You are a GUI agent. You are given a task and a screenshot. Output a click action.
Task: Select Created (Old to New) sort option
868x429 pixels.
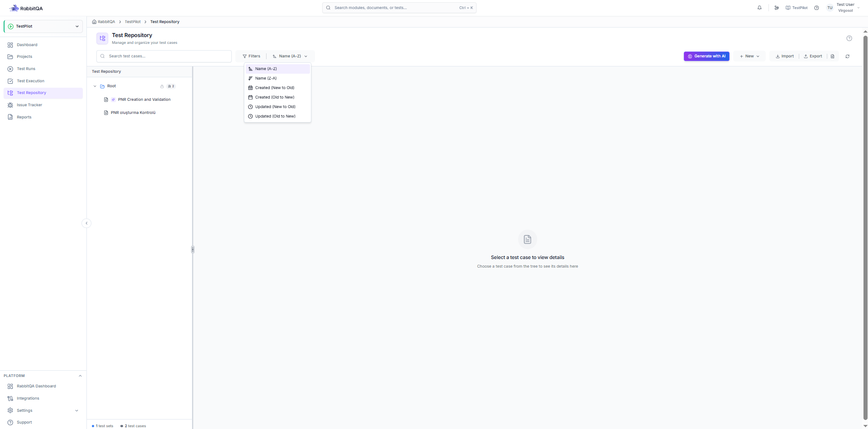(278, 97)
